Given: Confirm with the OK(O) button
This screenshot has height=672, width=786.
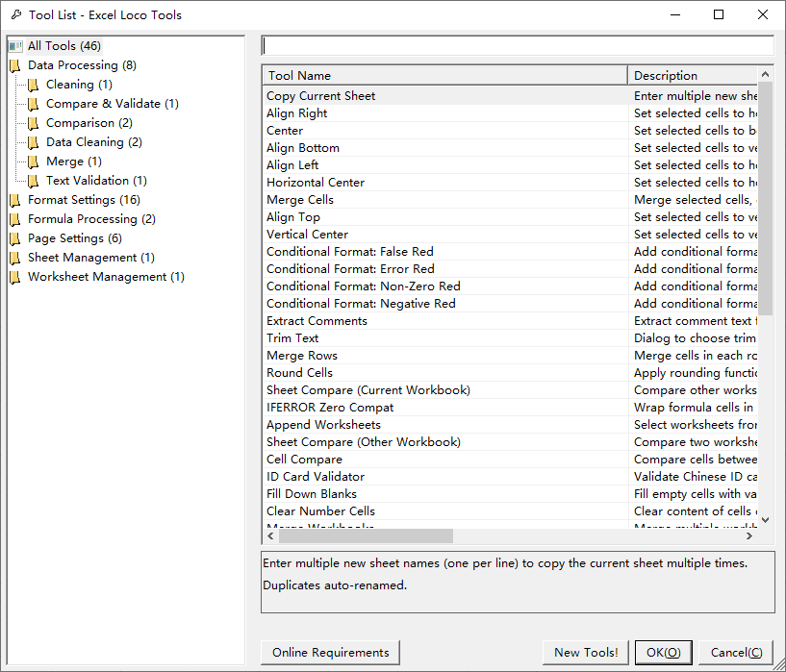Looking at the screenshot, I should click(663, 653).
